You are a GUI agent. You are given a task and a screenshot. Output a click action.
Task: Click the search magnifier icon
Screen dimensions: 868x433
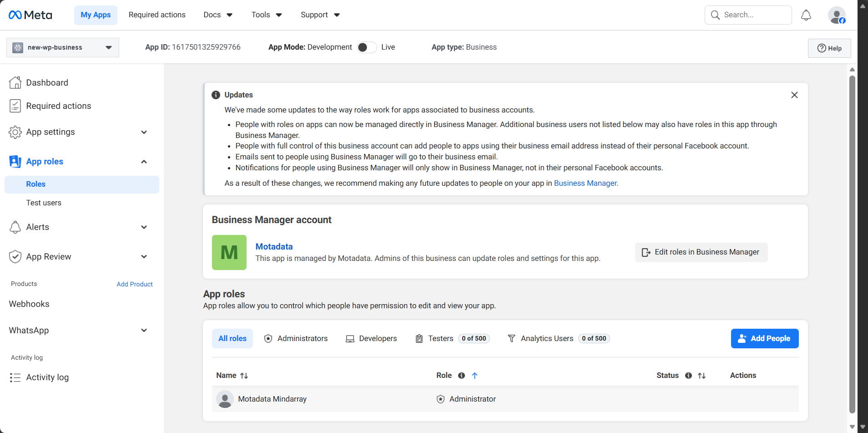click(x=715, y=15)
